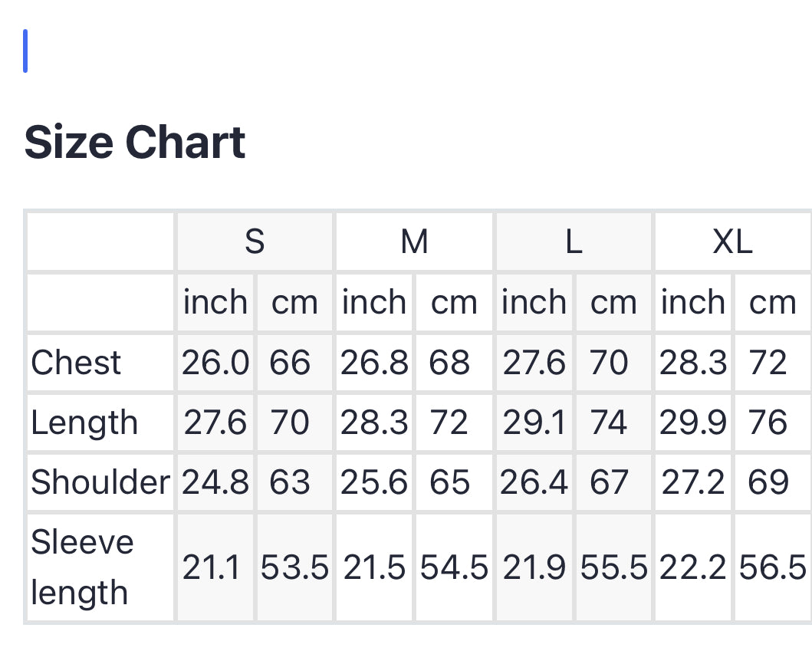Select the Length row label
The width and height of the screenshot is (812, 651).
click(84, 422)
